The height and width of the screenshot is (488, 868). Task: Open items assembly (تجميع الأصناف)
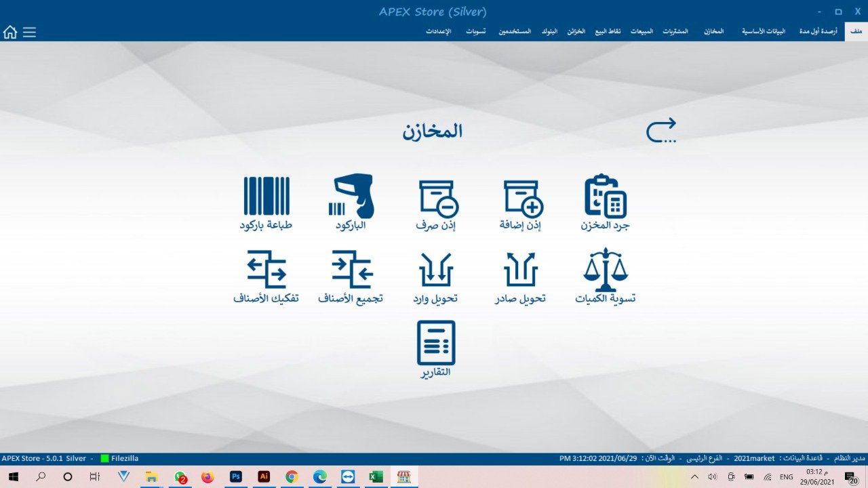(x=351, y=270)
